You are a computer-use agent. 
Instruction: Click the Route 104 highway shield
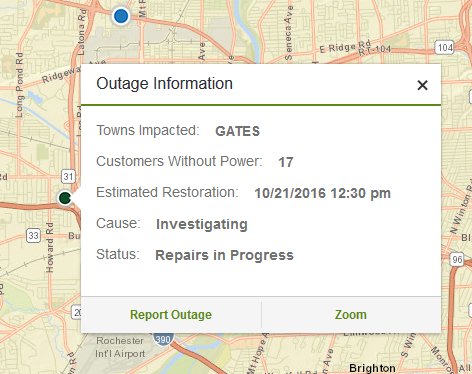coord(444,47)
